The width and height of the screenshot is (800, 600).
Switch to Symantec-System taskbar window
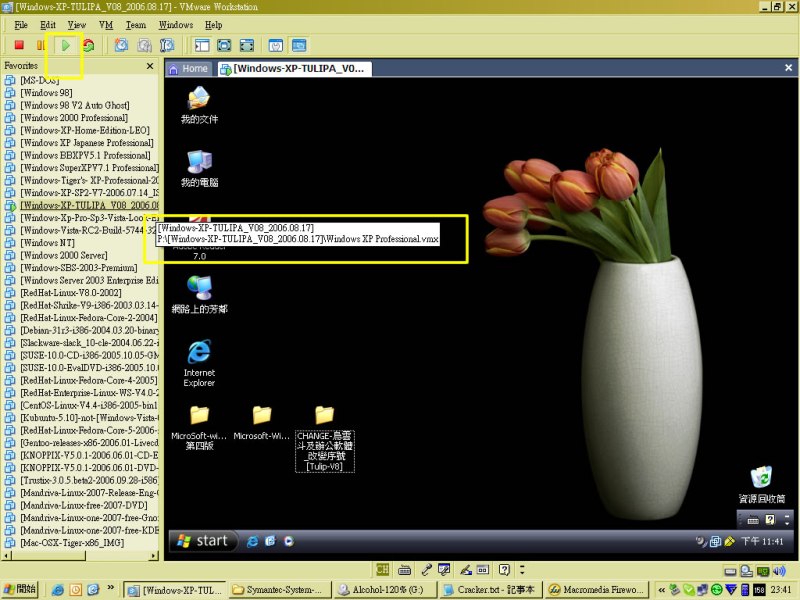[280, 590]
